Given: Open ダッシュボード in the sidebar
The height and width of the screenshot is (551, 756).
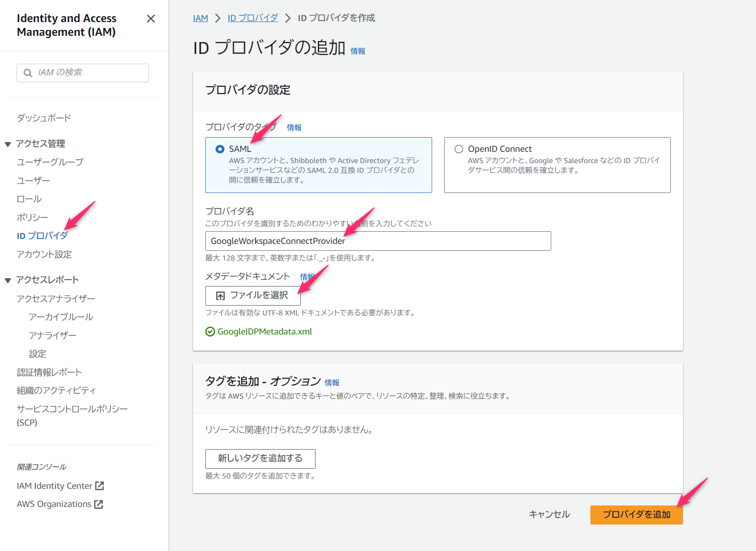Looking at the screenshot, I should tap(44, 118).
